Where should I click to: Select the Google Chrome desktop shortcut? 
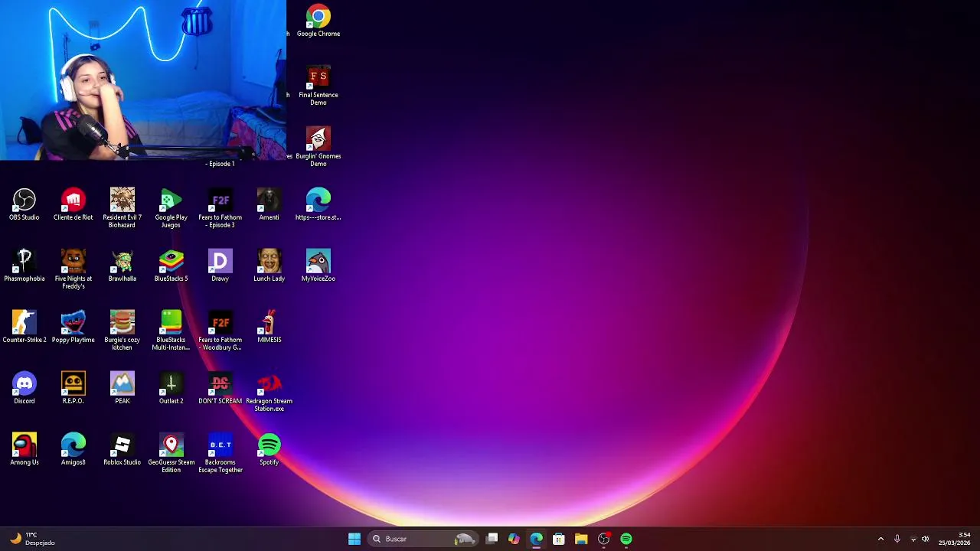click(x=318, y=21)
